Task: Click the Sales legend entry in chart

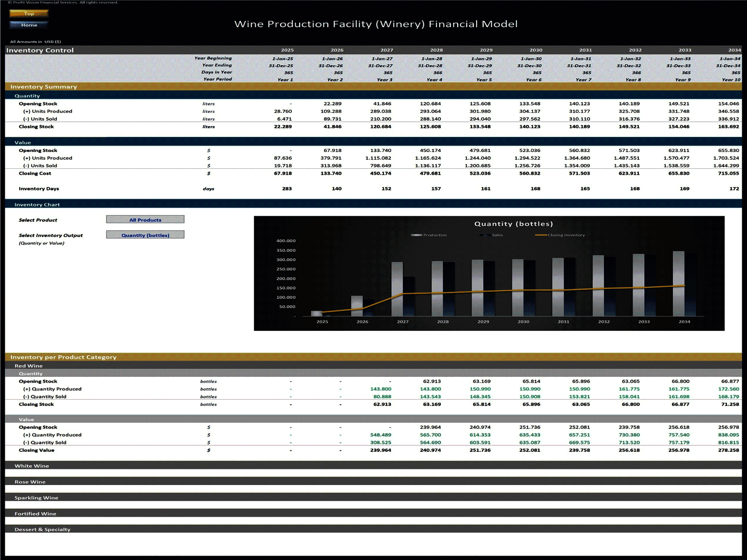Action: (x=492, y=235)
